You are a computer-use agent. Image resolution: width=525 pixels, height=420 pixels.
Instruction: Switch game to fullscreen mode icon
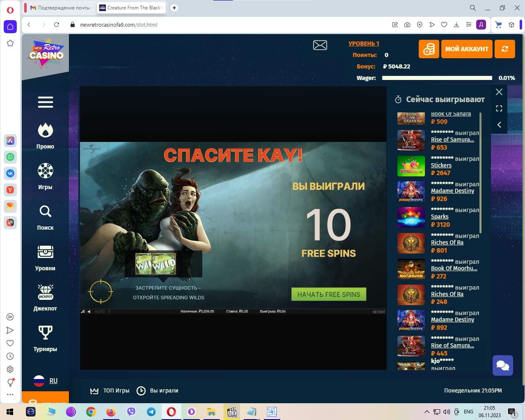[499, 108]
